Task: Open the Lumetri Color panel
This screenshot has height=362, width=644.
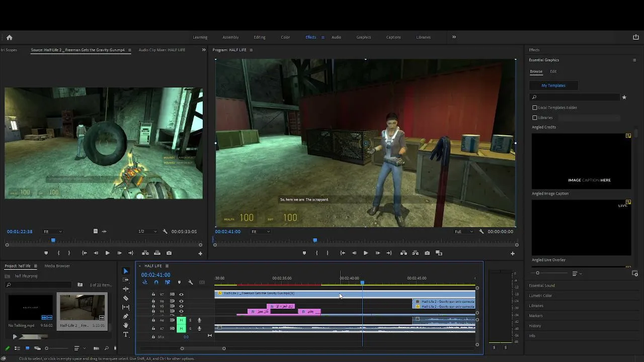Action: click(x=540, y=296)
